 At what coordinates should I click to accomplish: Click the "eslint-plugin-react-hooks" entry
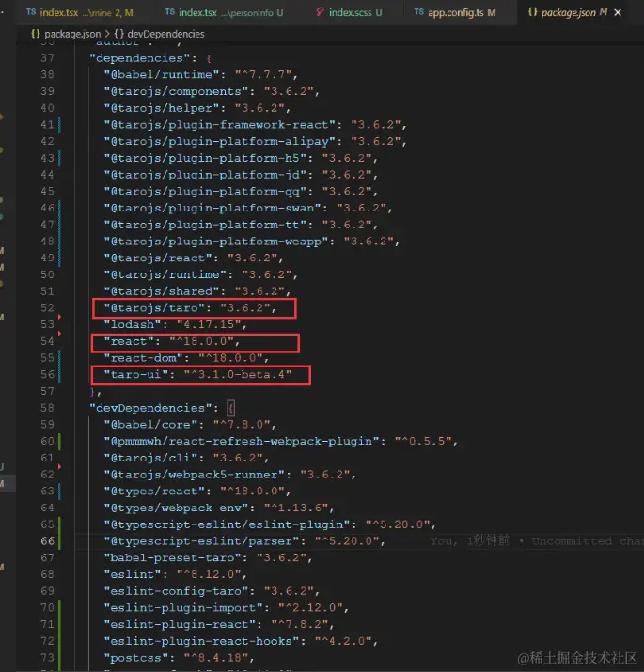[241, 641]
